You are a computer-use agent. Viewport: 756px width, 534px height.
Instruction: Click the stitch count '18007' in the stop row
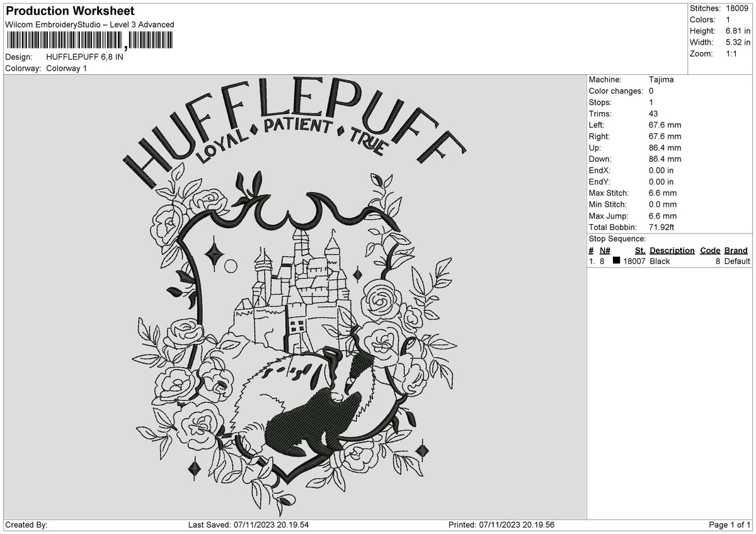634,261
